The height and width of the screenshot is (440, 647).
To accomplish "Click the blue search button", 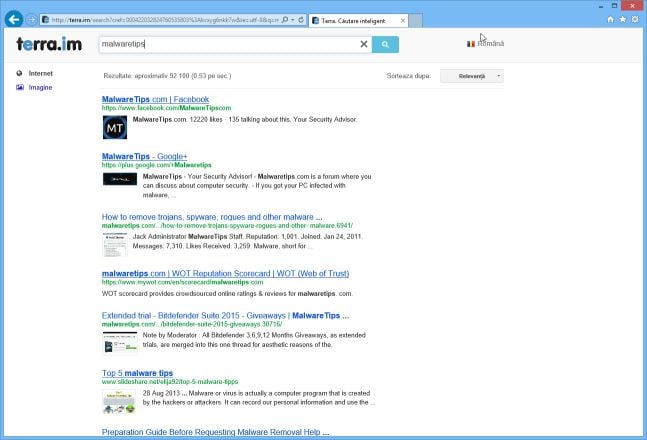I will click(x=385, y=45).
